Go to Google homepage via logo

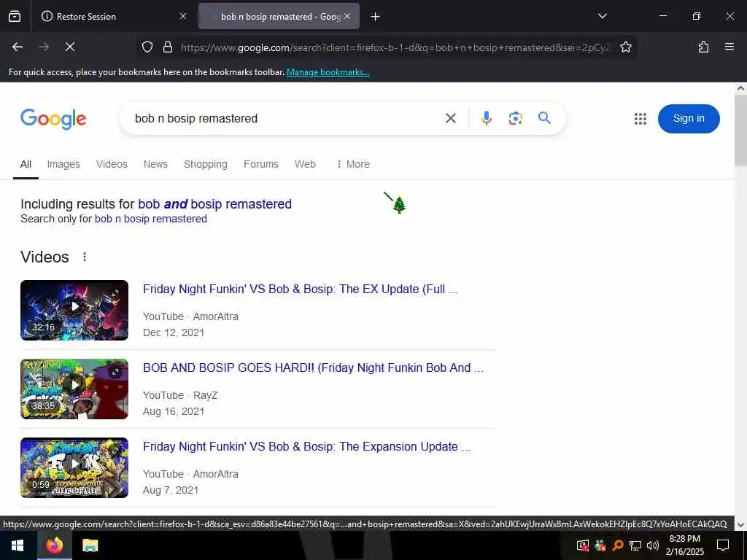(x=53, y=119)
